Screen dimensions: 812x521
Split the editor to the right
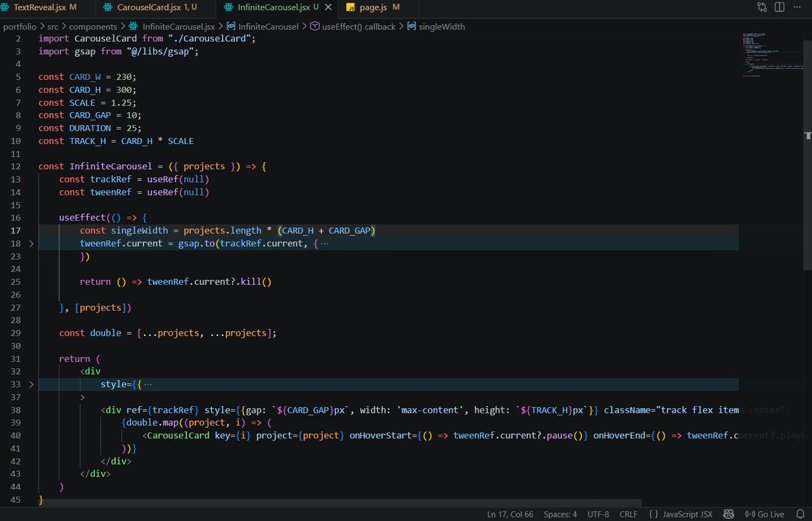pos(779,7)
